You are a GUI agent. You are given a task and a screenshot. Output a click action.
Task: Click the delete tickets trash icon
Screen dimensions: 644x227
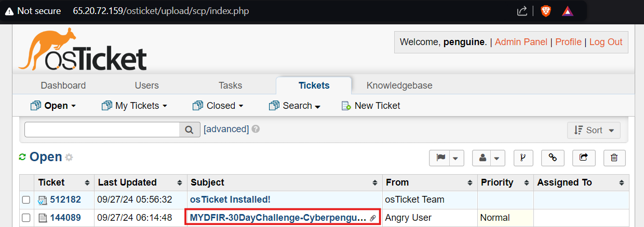pos(614,158)
